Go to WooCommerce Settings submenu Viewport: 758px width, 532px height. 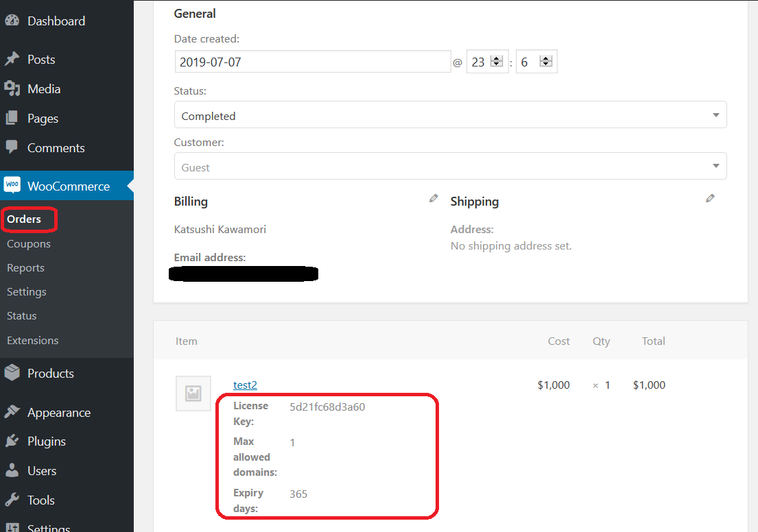tap(27, 292)
